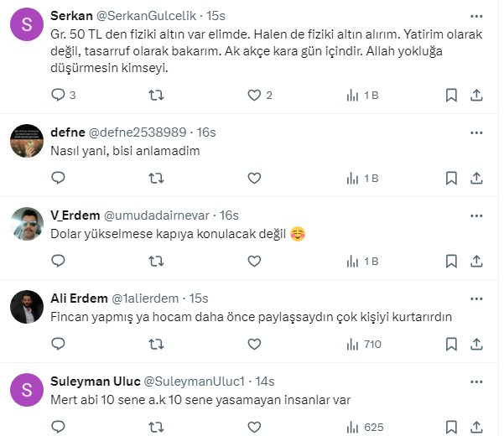Image resolution: width=504 pixels, height=436 pixels.
Task: Reply to Serkan's tweet about fiziki altın
Action: [x=58, y=96]
